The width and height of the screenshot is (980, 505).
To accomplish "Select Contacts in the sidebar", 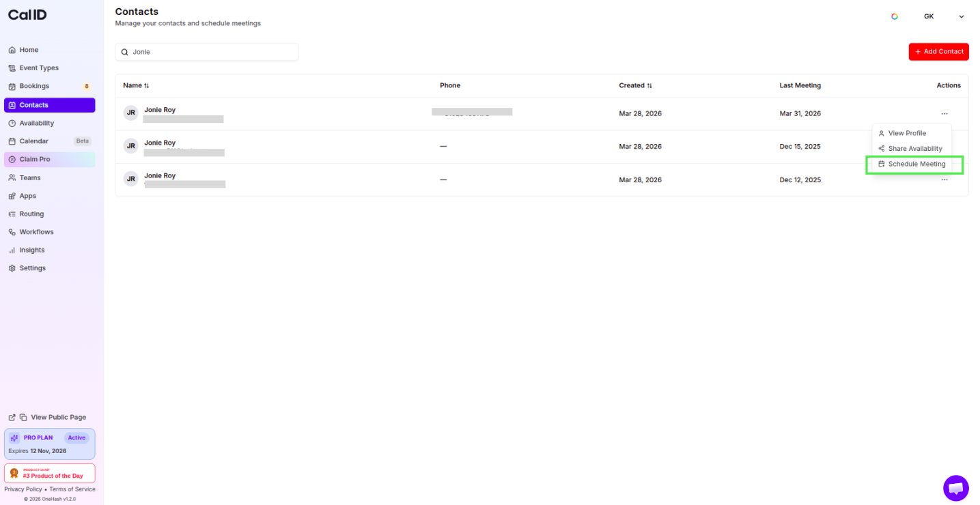I will pos(49,105).
